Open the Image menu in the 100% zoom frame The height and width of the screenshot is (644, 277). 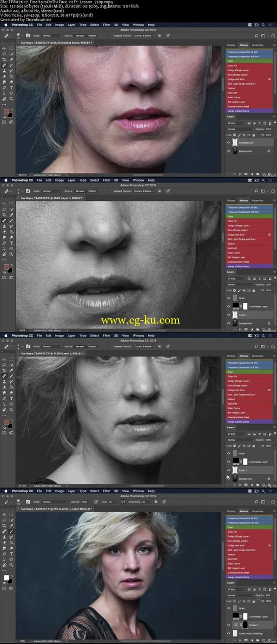[x=59, y=180]
